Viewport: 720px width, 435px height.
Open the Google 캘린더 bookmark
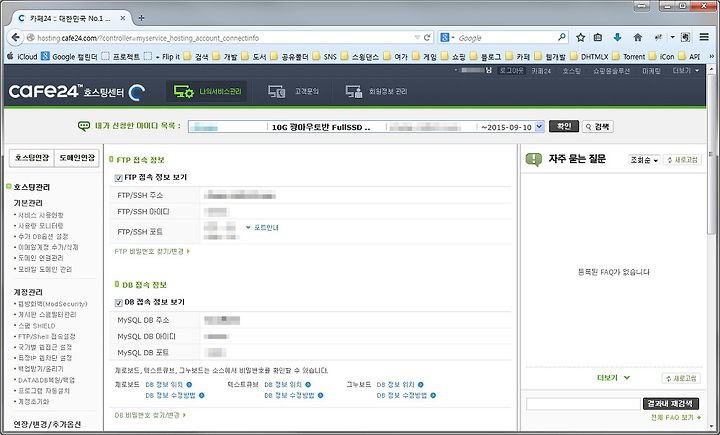(x=69, y=56)
